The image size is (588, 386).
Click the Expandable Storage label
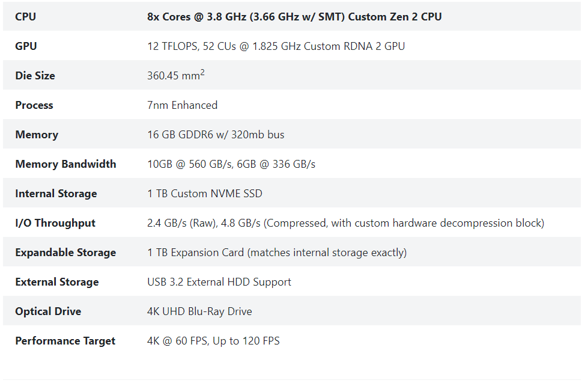pyautogui.click(x=65, y=253)
